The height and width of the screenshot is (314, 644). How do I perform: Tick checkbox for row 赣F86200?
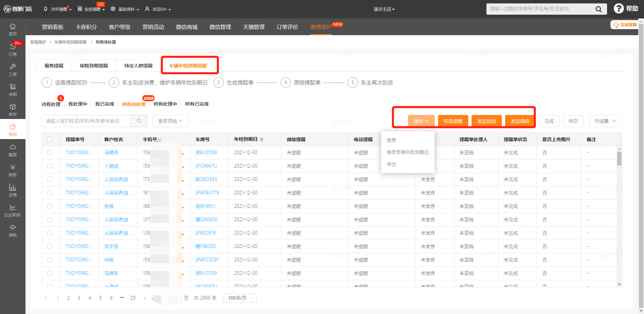click(50, 246)
